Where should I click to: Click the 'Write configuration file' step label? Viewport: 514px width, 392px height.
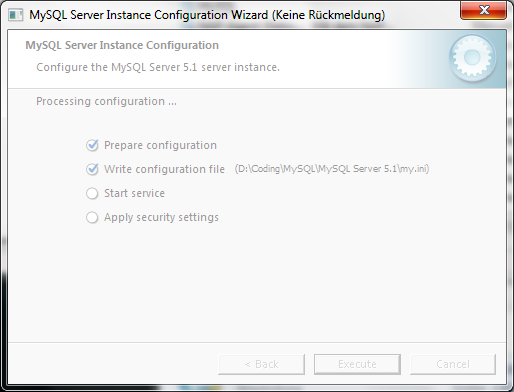tap(164, 169)
